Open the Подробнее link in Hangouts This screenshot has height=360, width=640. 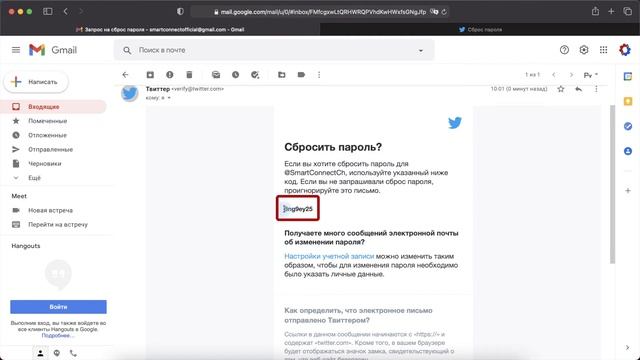(x=58, y=336)
